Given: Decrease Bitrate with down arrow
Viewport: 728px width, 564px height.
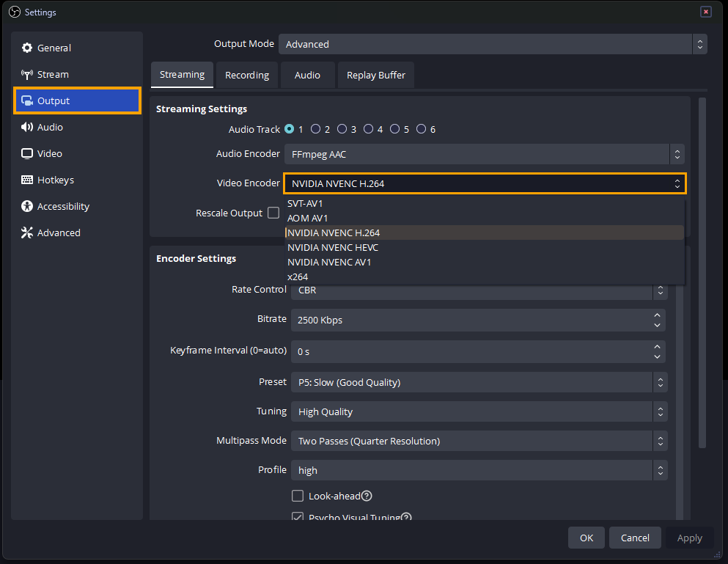Looking at the screenshot, I should pos(657,325).
